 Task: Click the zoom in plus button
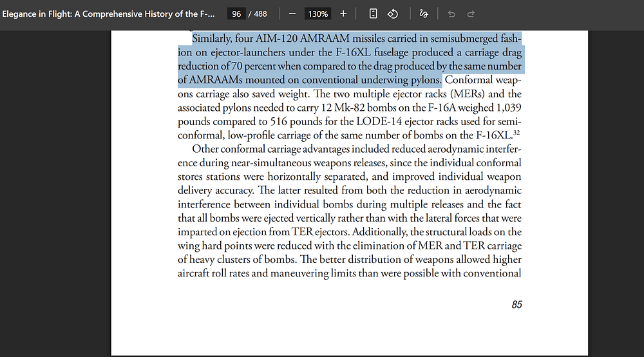click(x=343, y=14)
